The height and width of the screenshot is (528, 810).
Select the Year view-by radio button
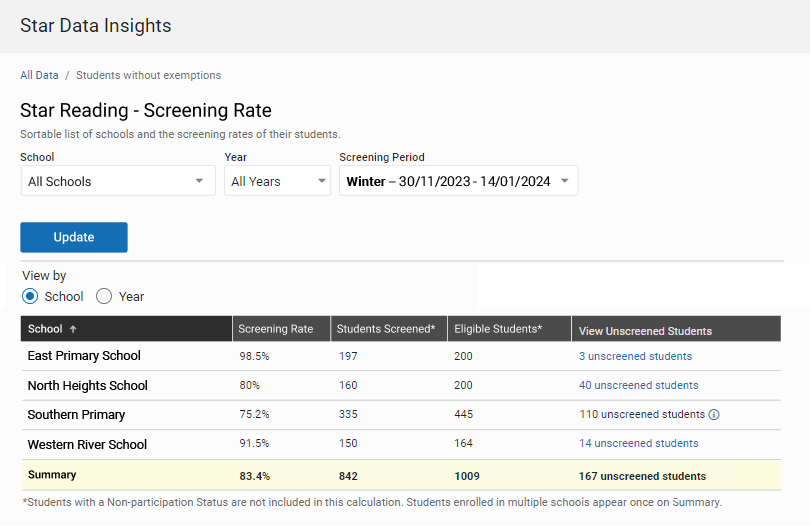104,297
